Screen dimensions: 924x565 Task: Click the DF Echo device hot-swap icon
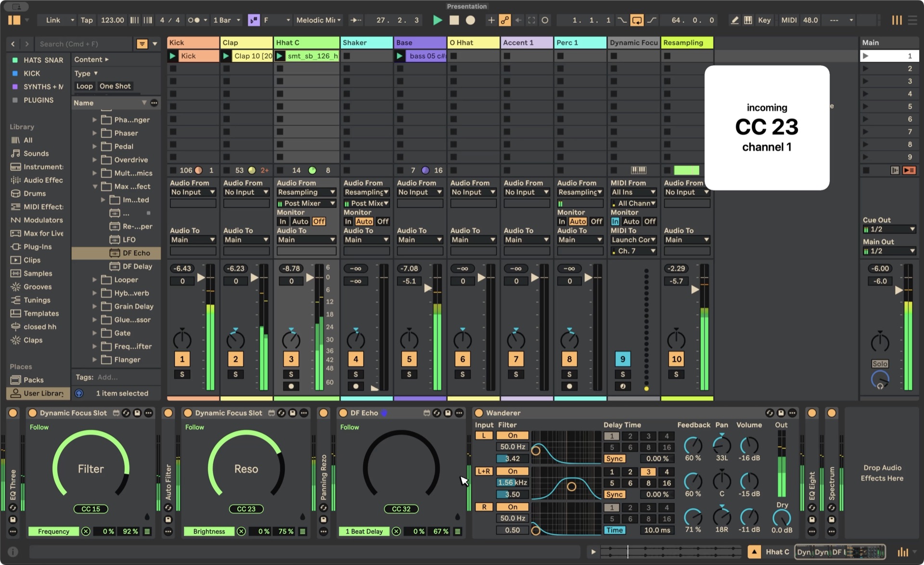click(436, 413)
